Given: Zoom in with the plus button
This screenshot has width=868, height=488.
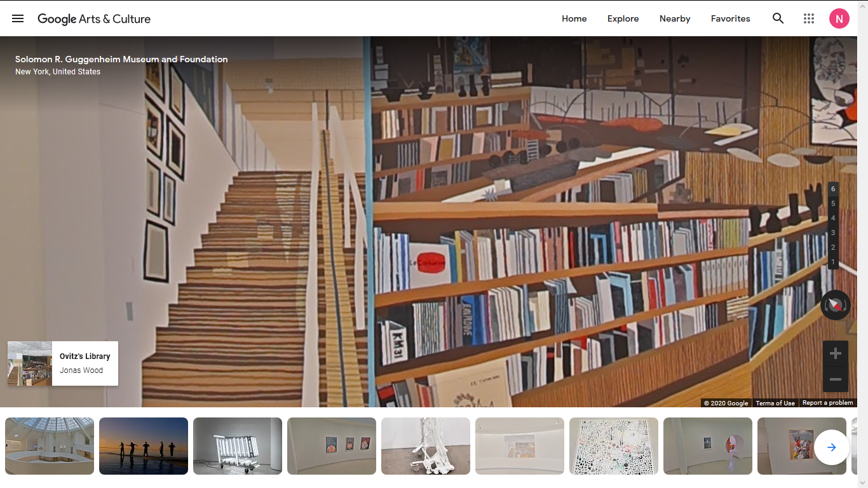Looking at the screenshot, I should click(836, 353).
